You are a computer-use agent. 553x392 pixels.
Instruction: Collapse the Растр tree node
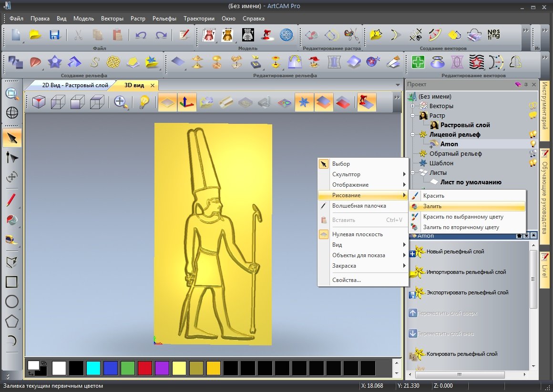click(413, 116)
